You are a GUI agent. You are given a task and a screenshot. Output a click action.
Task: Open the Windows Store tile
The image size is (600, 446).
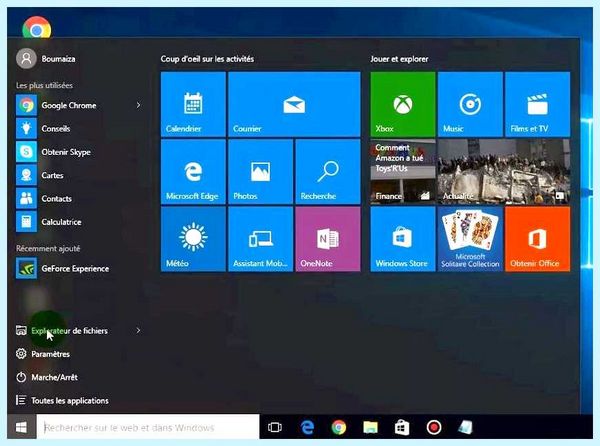(x=403, y=239)
